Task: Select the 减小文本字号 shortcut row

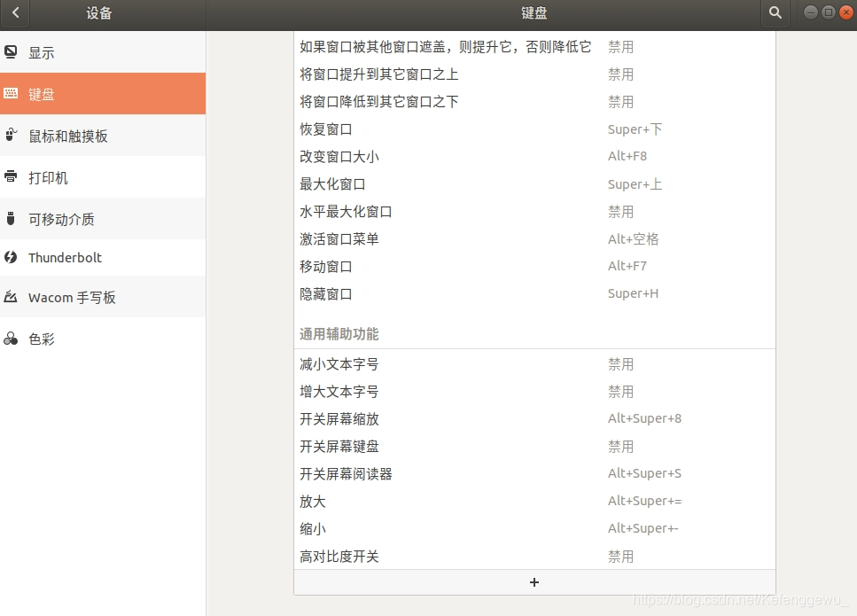Action: point(534,364)
